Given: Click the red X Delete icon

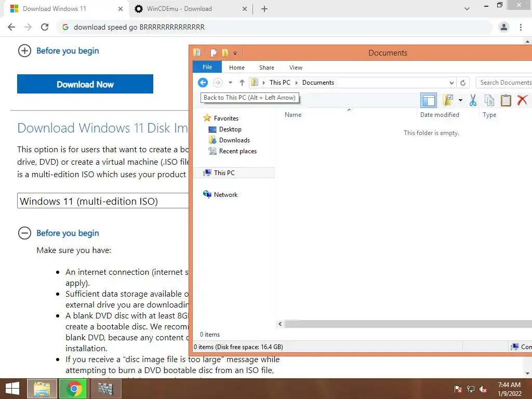Looking at the screenshot, I should click(522, 100).
